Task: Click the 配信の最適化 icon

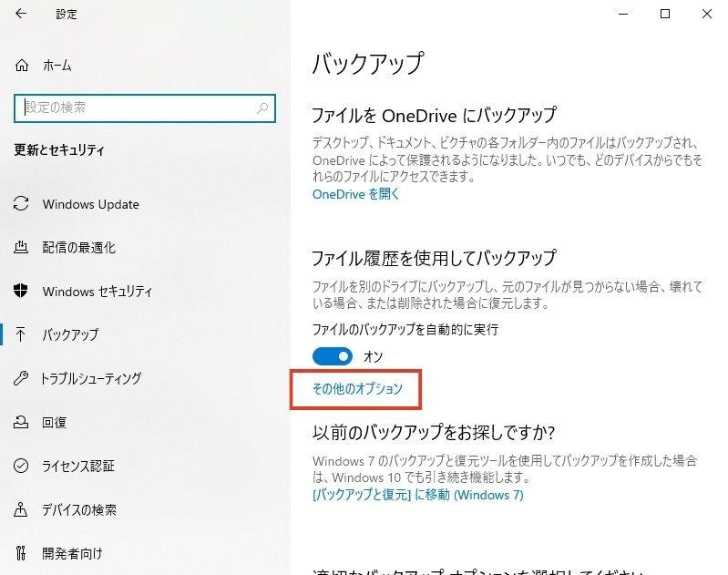Action: [21, 247]
